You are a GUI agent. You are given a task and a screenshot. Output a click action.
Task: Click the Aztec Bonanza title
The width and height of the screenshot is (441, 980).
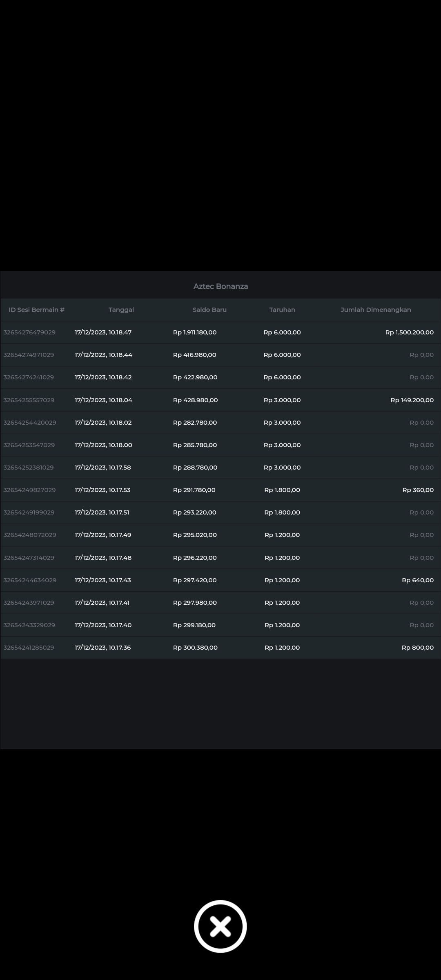[220, 287]
